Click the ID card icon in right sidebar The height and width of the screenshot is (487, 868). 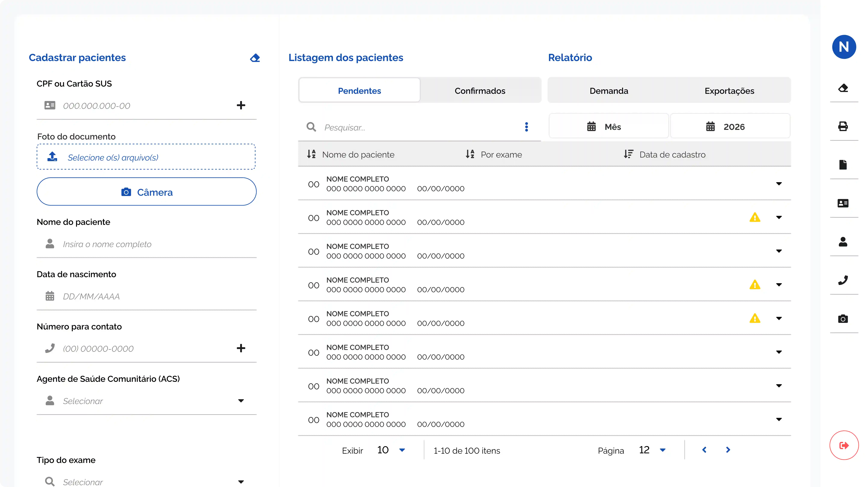[x=843, y=203]
